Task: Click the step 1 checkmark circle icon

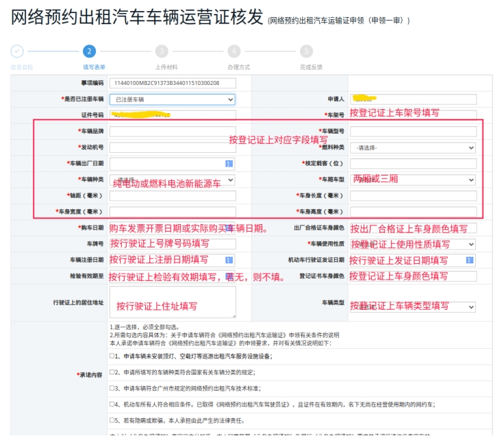Action: coord(17,51)
